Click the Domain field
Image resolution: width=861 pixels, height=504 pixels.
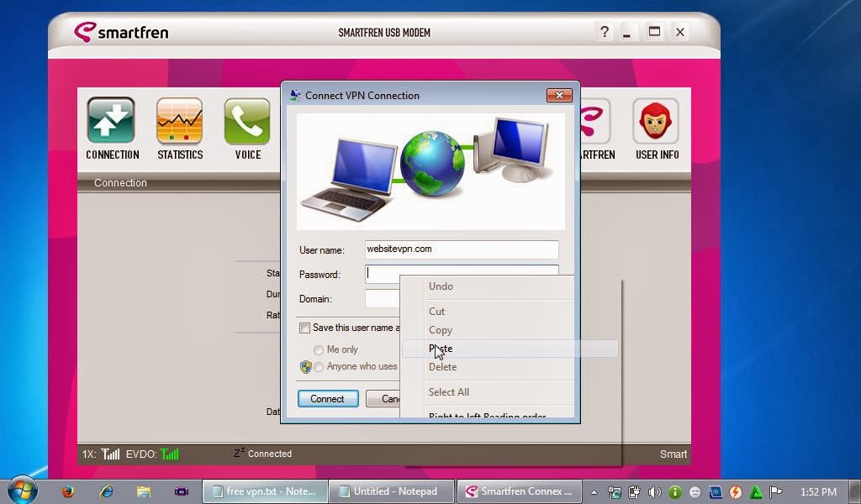[383, 299]
